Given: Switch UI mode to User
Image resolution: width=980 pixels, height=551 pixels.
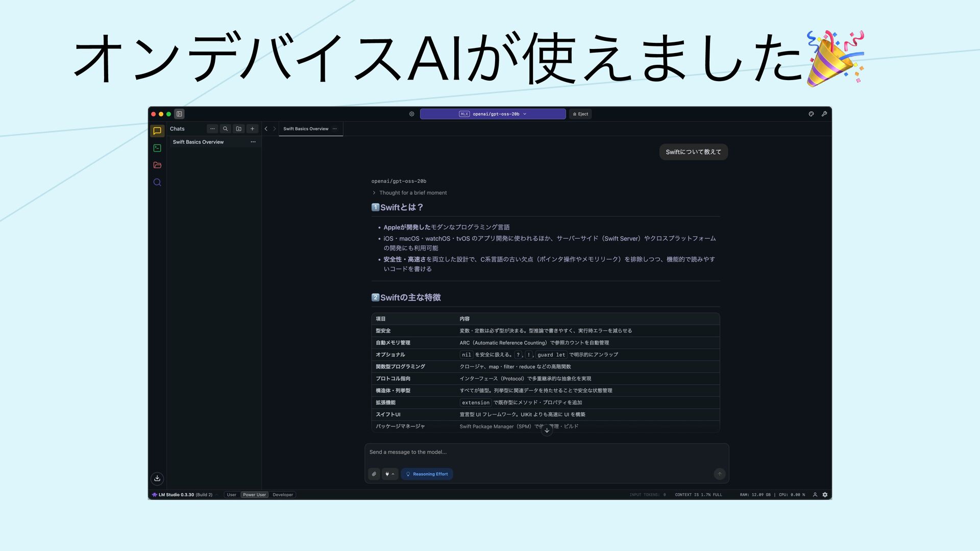Looking at the screenshot, I should click(232, 494).
